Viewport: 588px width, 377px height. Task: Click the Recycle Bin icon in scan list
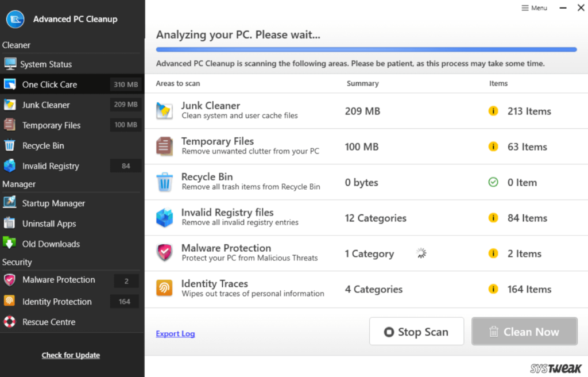click(164, 182)
